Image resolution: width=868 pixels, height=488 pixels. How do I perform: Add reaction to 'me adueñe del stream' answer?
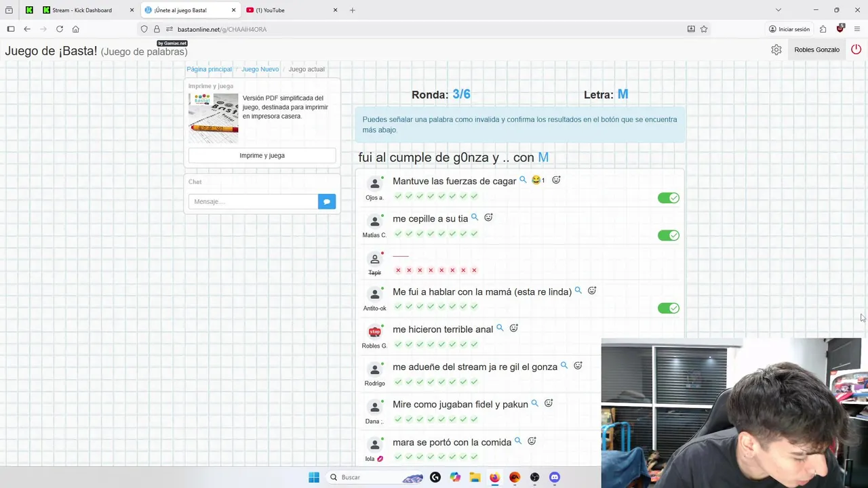tap(578, 365)
